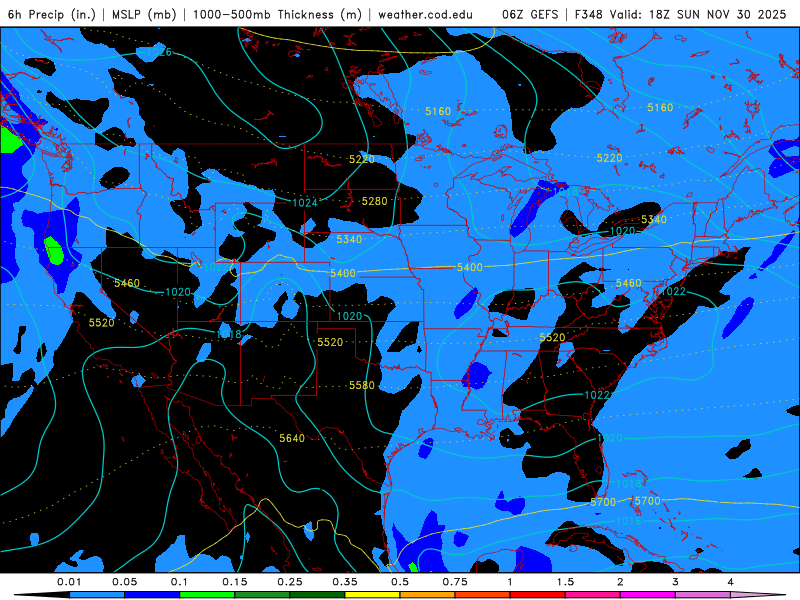
Task: Click the 1024 isobar label
Action: 305,203
